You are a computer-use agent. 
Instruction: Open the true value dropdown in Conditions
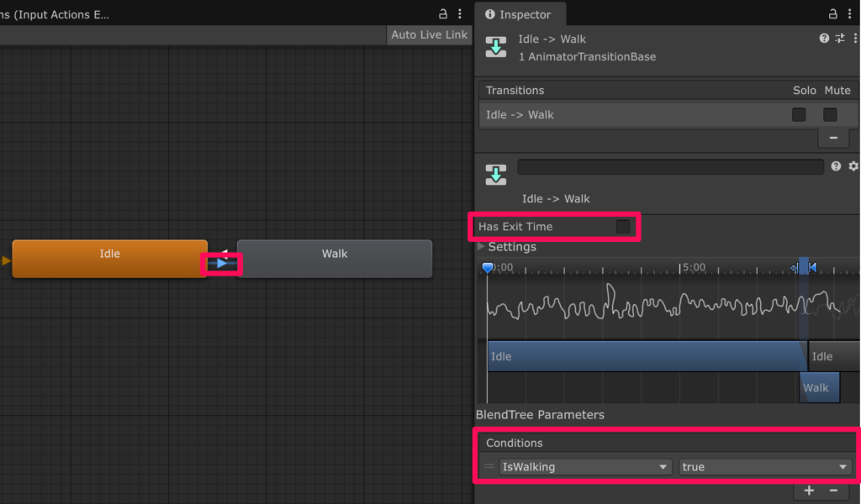coord(764,467)
